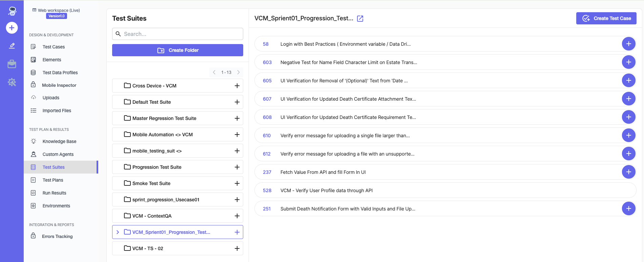This screenshot has height=262, width=644.
Task: Select the Master Regression Test Suite folder
Action: 164,118
